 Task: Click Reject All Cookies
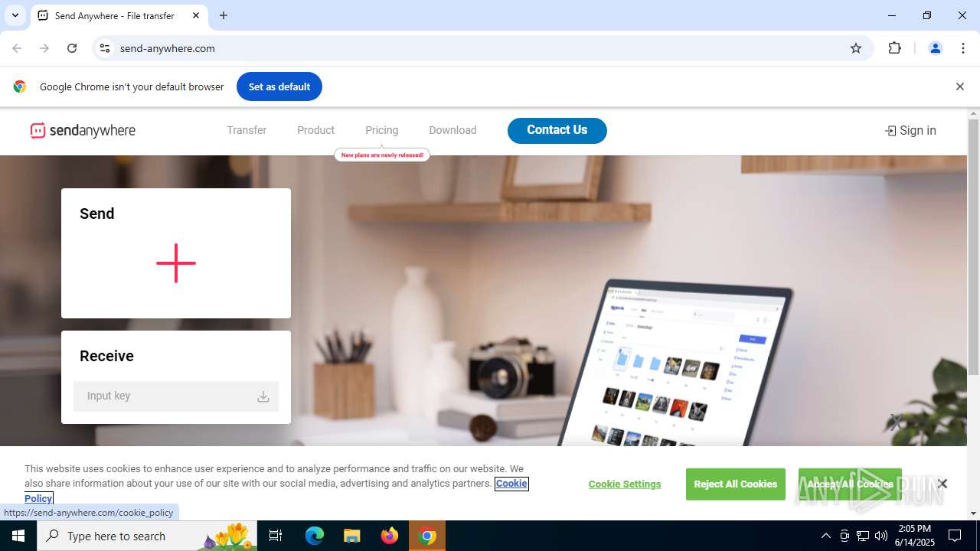point(736,484)
